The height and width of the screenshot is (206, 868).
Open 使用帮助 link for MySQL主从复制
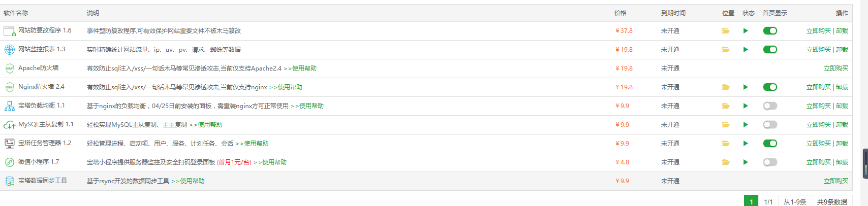click(209, 125)
